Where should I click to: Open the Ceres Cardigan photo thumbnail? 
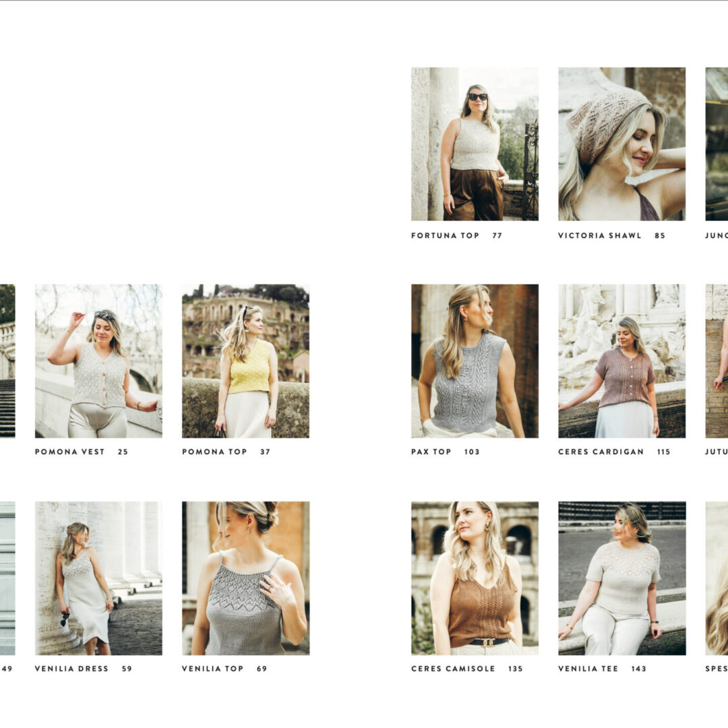tap(621, 361)
